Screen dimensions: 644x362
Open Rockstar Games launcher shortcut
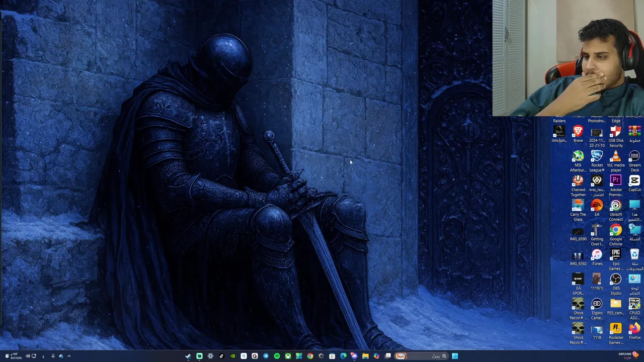click(616, 333)
